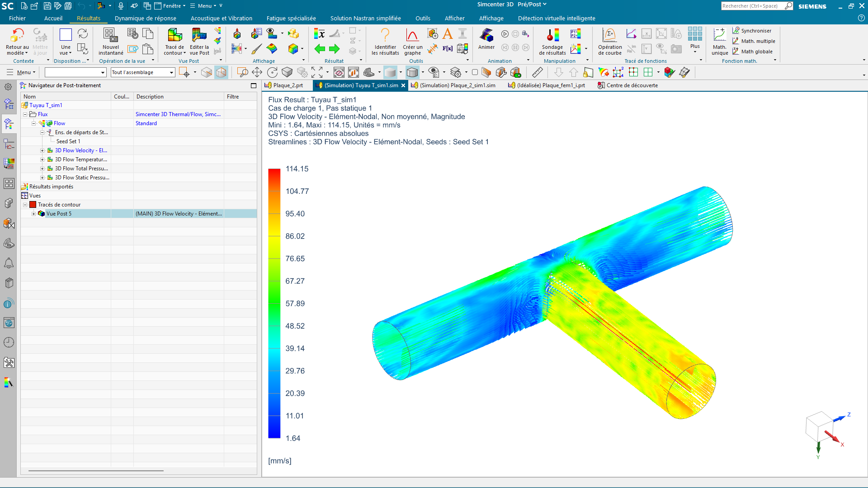868x488 pixels.
Task: Click Math globale button
Action: (752, 52)
